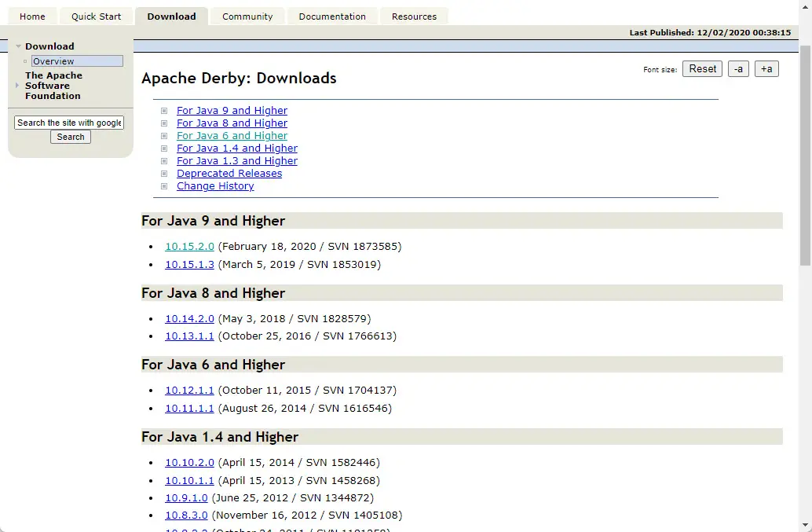Open release 10.10.2.0
Viewport: 812px width, 532px height.
pyautogui.click(x=189, y=463)
